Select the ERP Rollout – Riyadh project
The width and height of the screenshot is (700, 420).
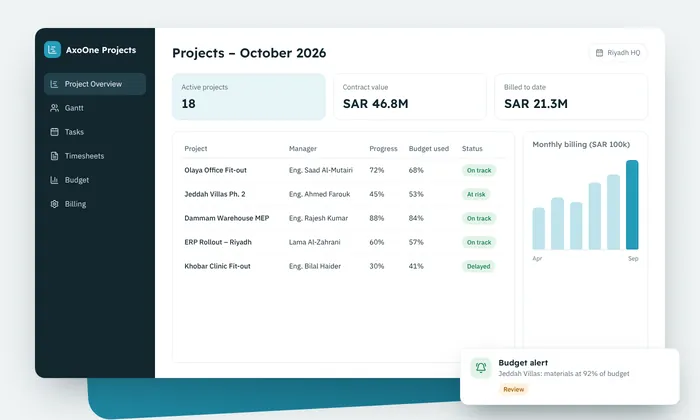[218, 242]
